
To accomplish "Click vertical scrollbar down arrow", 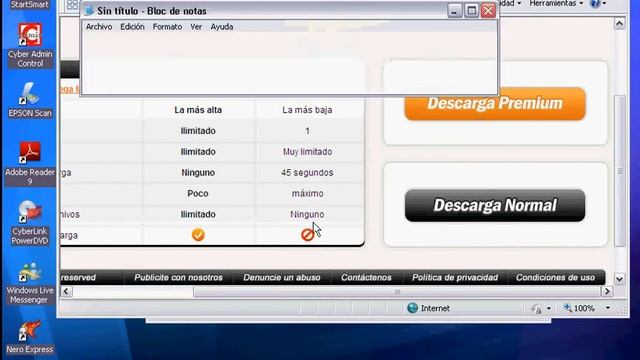I will click(619, 279).
